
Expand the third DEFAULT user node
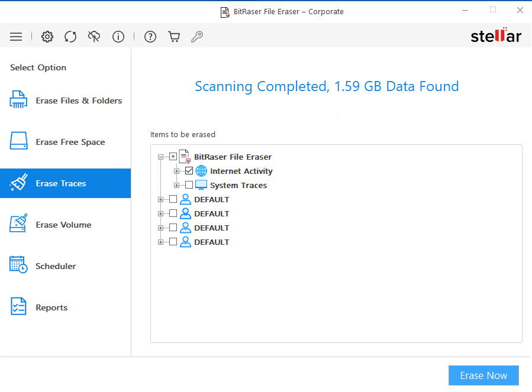click(x=160, y=228)
